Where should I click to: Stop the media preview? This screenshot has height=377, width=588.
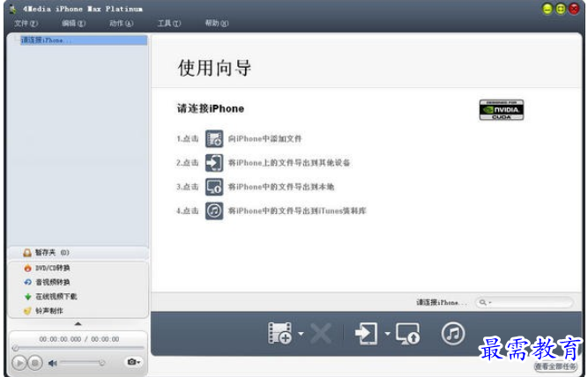[35, 363]
